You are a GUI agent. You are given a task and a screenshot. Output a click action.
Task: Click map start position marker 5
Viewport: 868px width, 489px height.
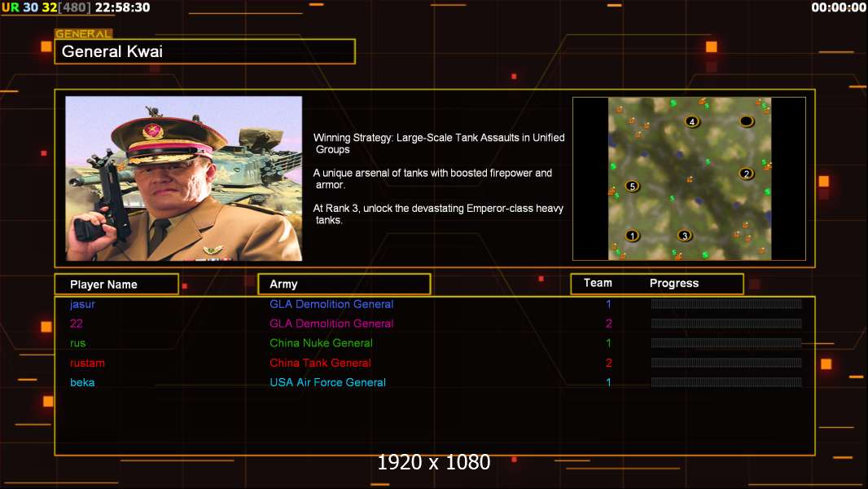click(x=632, y=187)
